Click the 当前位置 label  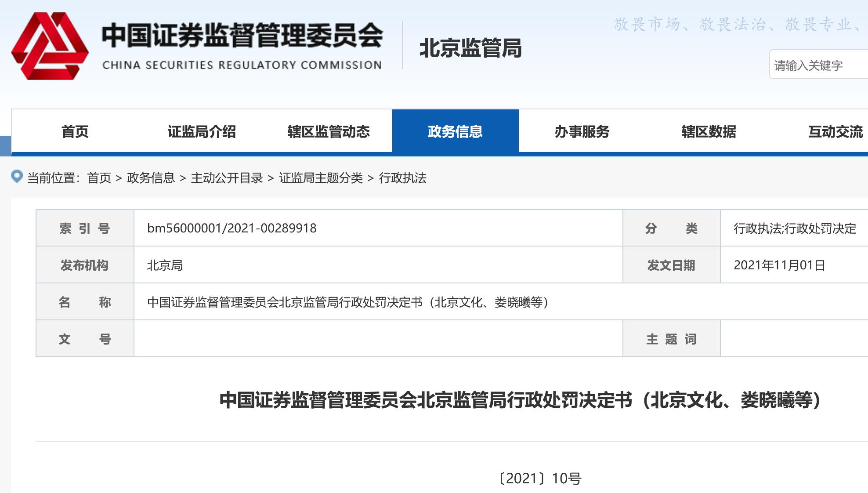coord(54,178)
